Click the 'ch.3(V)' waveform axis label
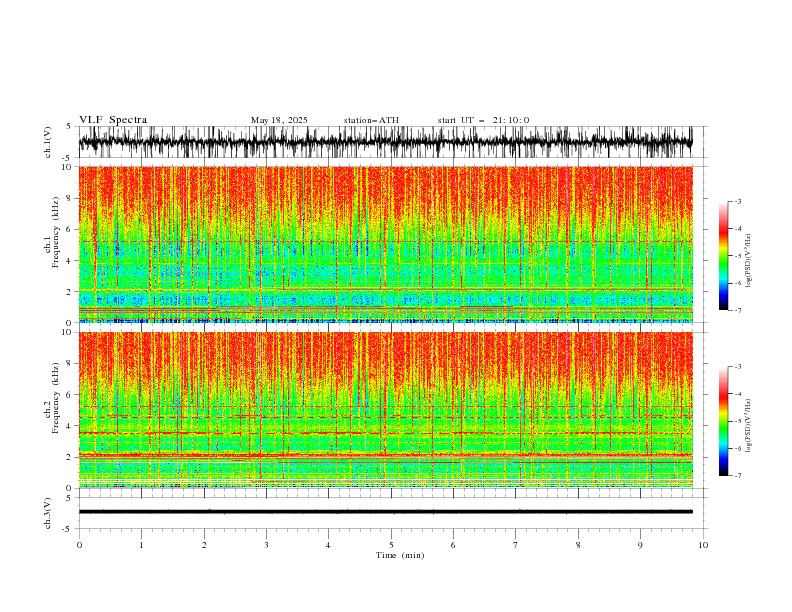This screenshot has height=612, width=792. pos(48,513)
